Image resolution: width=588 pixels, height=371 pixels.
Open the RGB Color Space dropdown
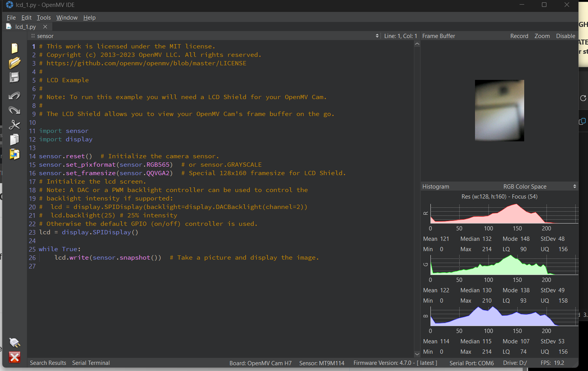tap(540, 186)
